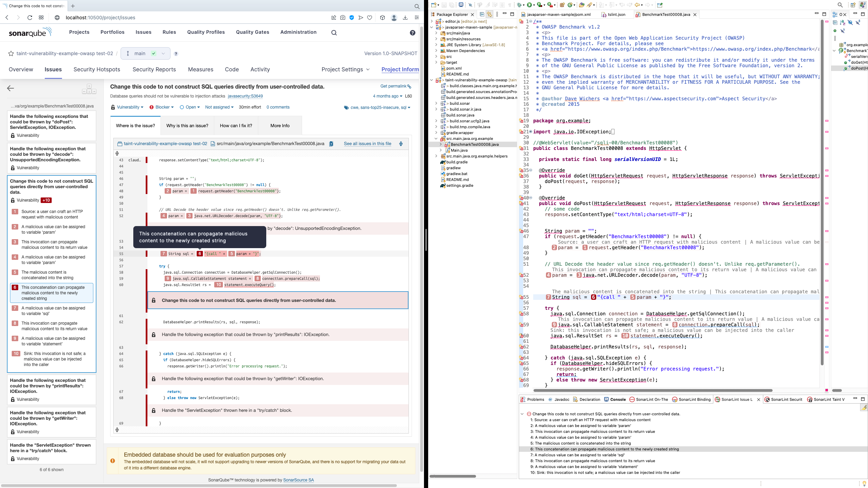This screenshot has height=488, width=868.
Task: Click See all issues in this file
Action: [x=368, y=144]
